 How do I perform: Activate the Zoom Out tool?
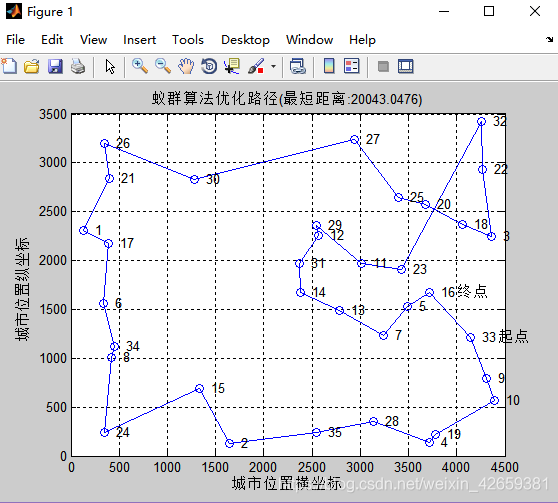[x=163, y=66]
